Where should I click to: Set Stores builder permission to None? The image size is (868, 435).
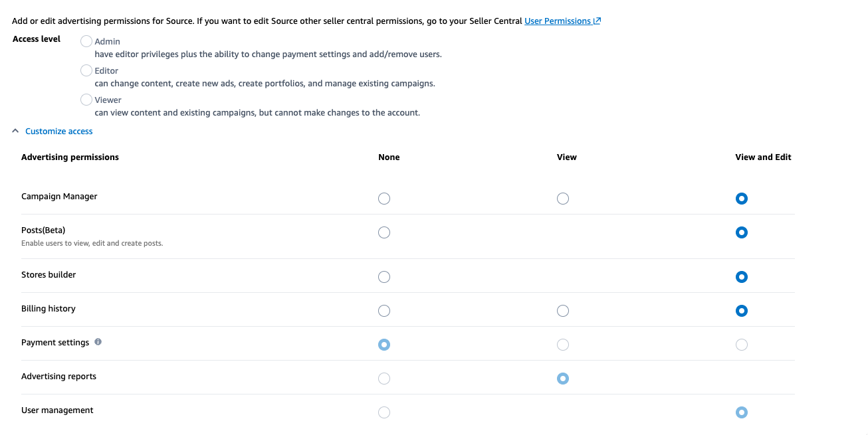[384, 277]
